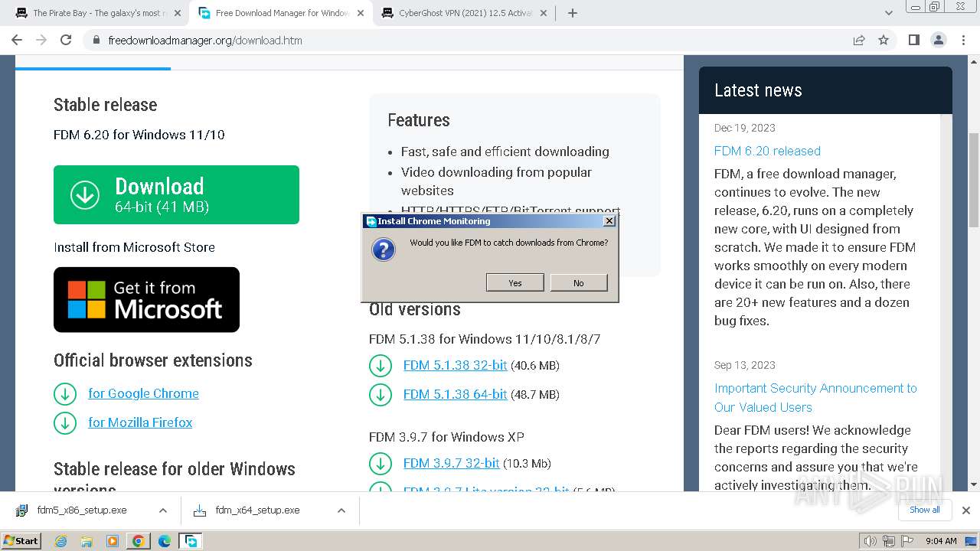Open the volume tray icon
The image size is (980, 551).
[x=871, y=541]
